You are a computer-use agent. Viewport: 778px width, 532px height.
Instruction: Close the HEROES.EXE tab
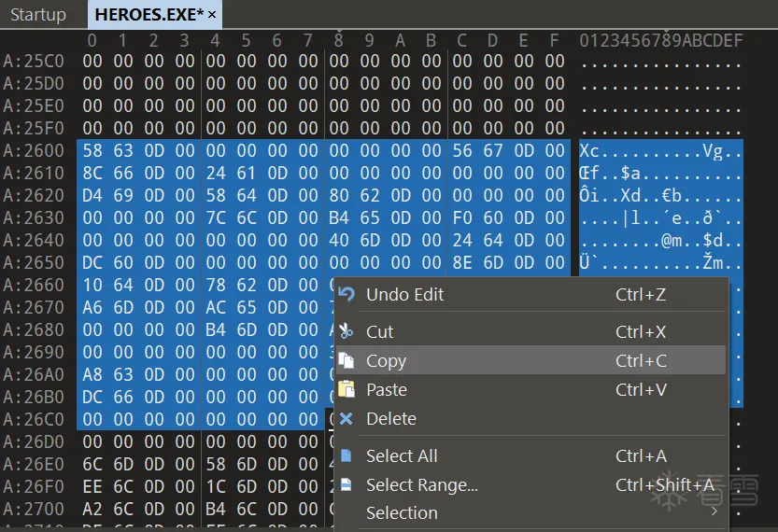pyautogui.click(x=212, y=14)
